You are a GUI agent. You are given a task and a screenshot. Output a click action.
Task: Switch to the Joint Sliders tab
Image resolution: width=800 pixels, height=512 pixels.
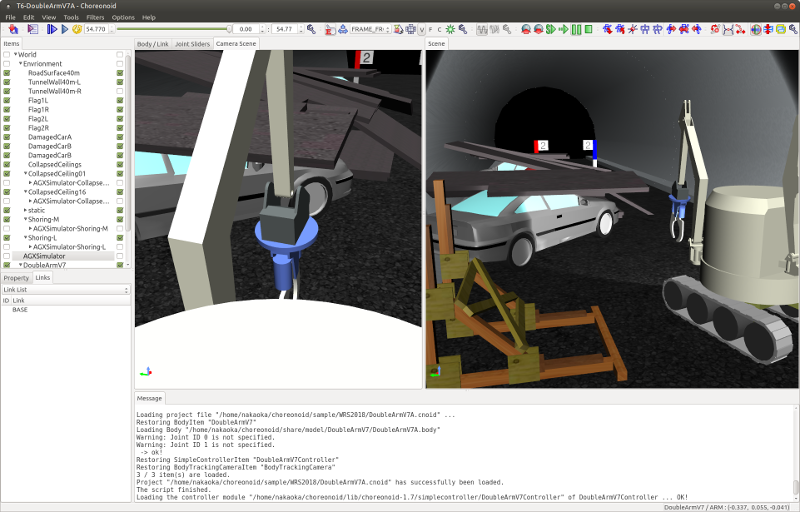(192, 44)
